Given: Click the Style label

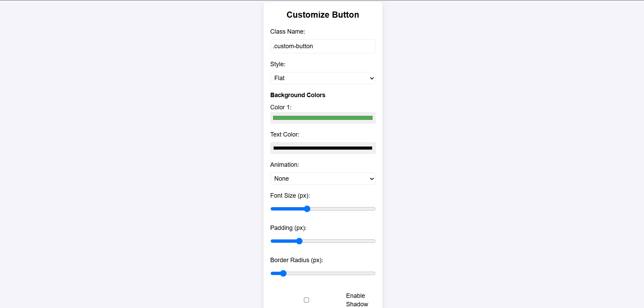Looking at the screenshot, I should point(278,64).
